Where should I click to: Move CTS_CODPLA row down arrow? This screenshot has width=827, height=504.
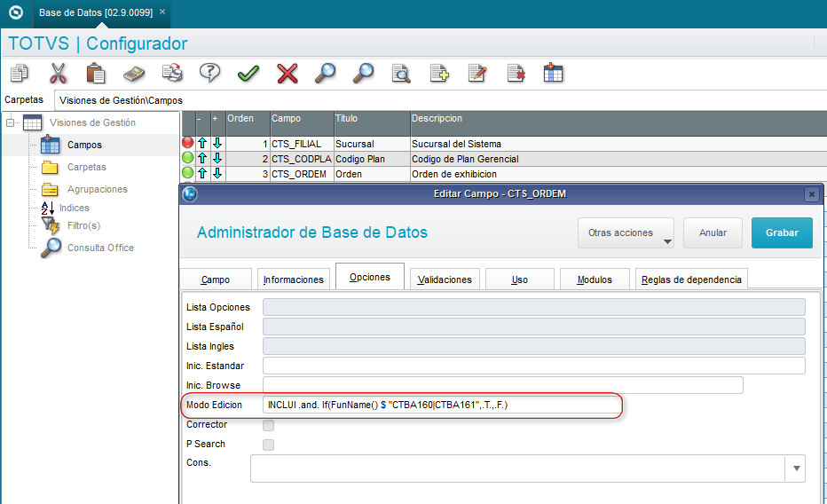click(x=217, y=158)
